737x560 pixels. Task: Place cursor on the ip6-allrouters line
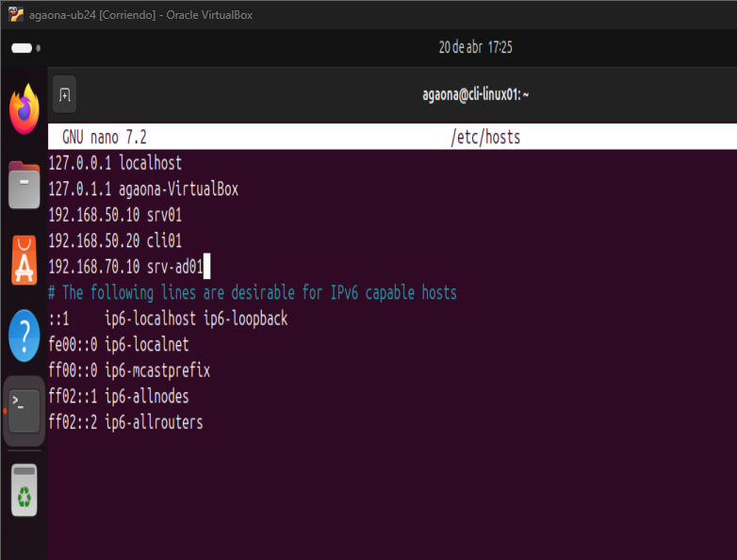[x=154, y=422]
